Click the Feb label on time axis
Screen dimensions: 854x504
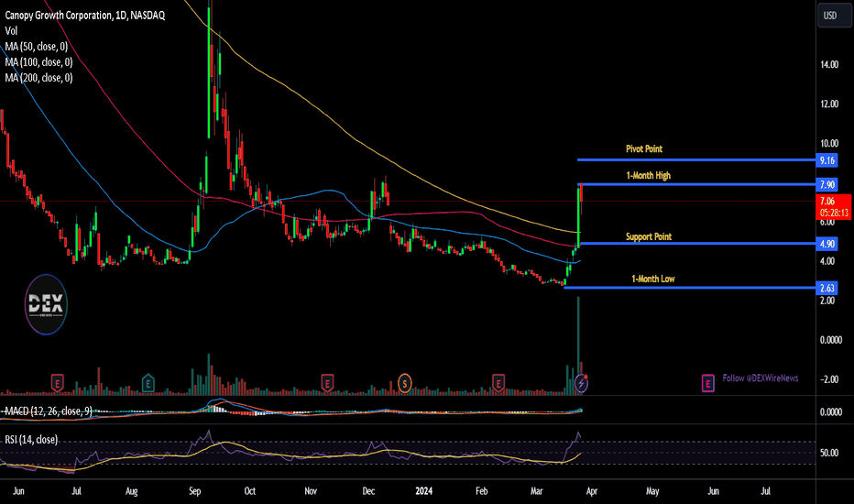pos(481,491)
